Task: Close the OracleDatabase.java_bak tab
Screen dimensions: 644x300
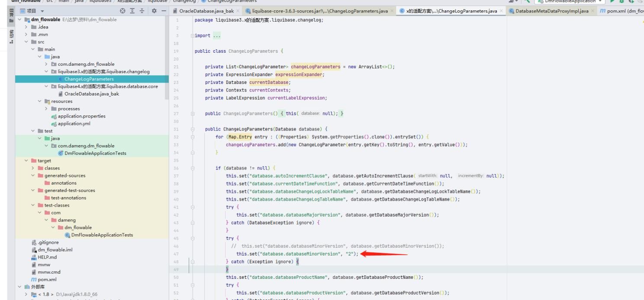Action: pyautogui.click(x=237, y=10)
